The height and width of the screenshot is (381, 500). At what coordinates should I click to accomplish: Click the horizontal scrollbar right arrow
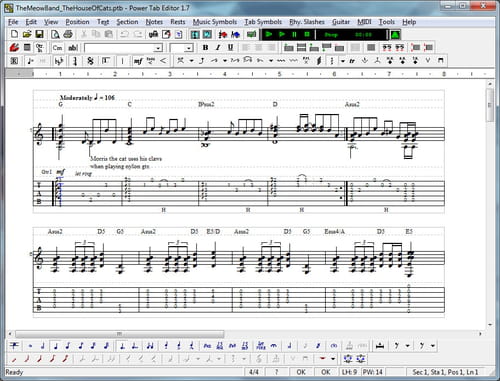(x=480, y=334)
